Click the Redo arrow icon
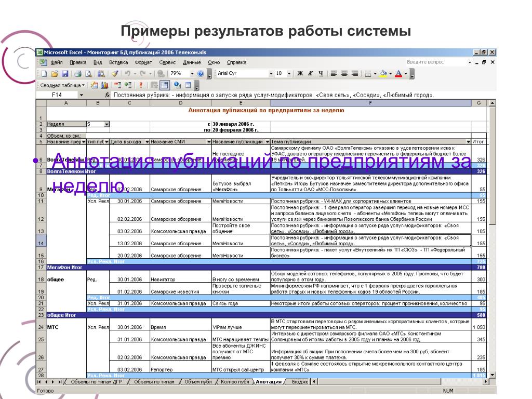The width and height of the screenshot is (532, 399). (142, 73)
